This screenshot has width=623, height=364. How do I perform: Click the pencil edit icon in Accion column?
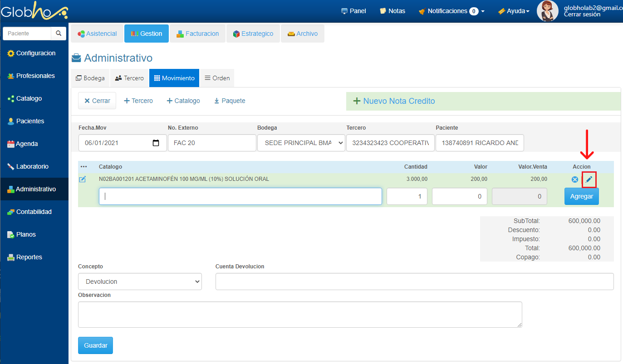589,180
